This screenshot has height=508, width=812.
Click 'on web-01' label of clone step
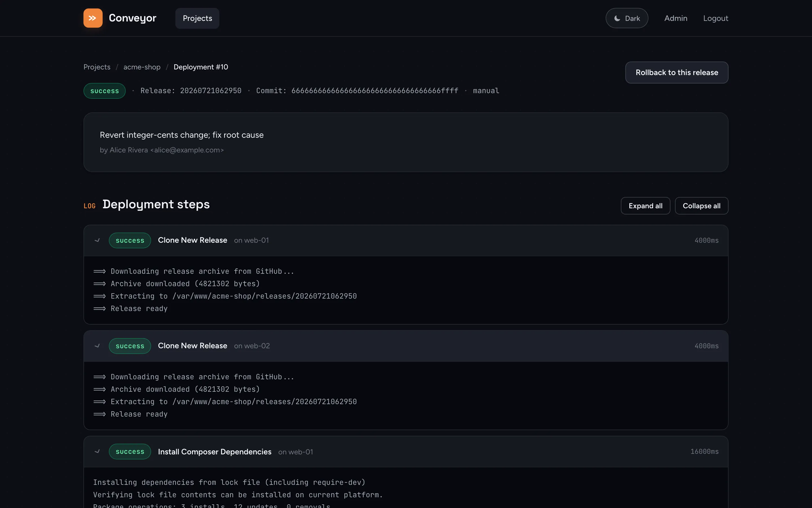click(x=251, y=240)
